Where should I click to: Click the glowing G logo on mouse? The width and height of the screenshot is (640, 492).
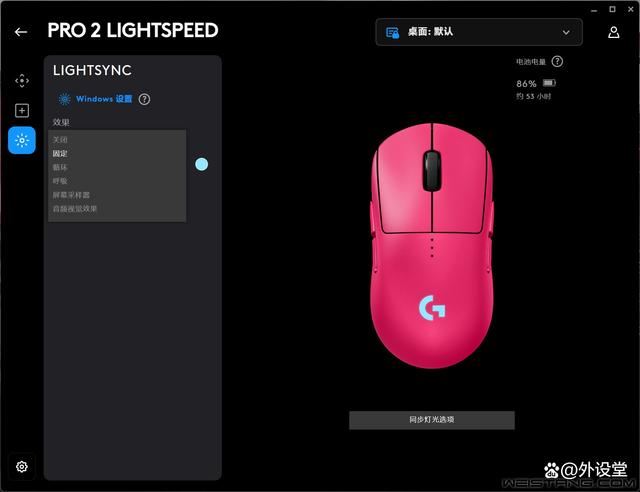pos(432,308)
